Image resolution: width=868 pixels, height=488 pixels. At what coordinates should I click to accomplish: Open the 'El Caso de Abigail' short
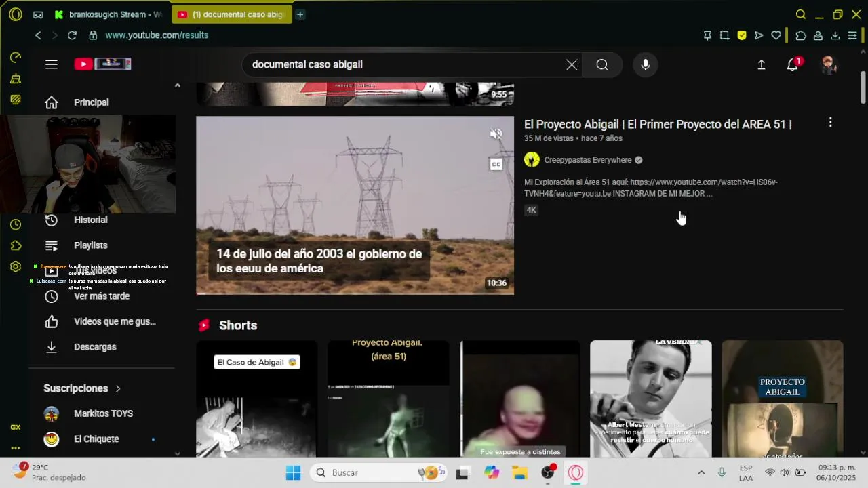pos(256,399)
